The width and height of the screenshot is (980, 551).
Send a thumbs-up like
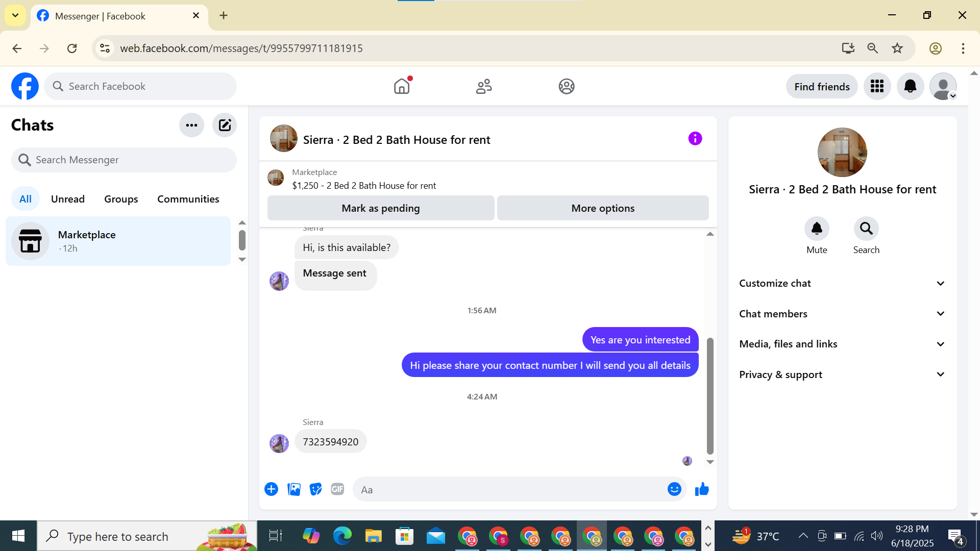[702, 489]
